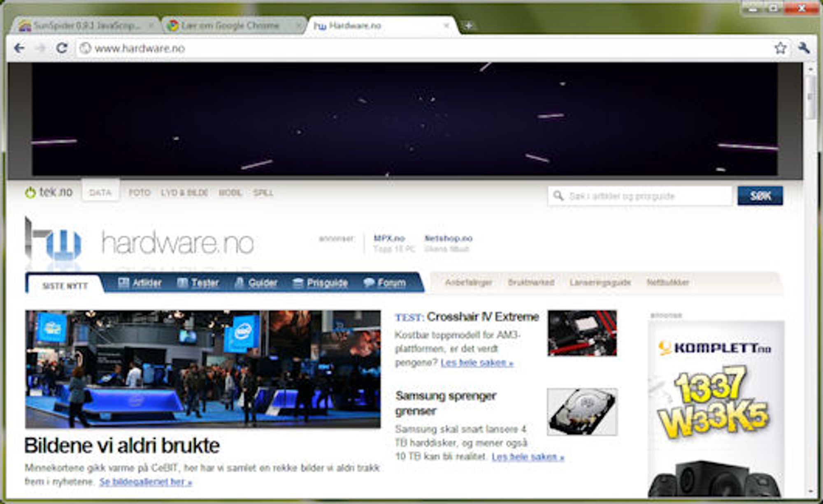This screenshot has height=504, width=823.
Task: Close the Hardware.no tab
Action: pos(446,25)
